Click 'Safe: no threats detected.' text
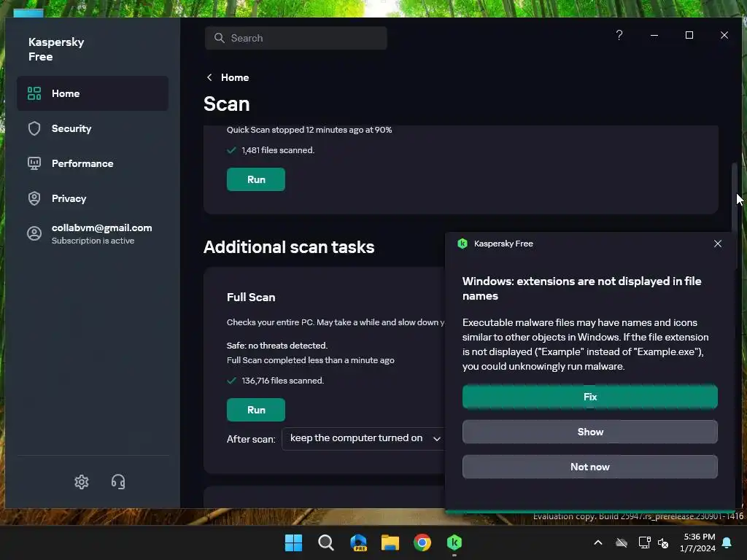 click(x=276, y=346)
